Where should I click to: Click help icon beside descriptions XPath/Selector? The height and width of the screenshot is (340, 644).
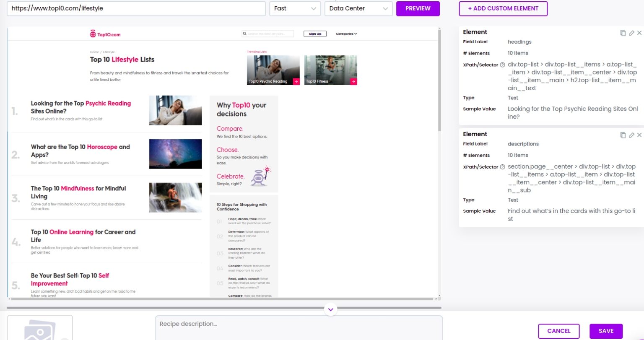pyautogui.click(x=502, y=167)
